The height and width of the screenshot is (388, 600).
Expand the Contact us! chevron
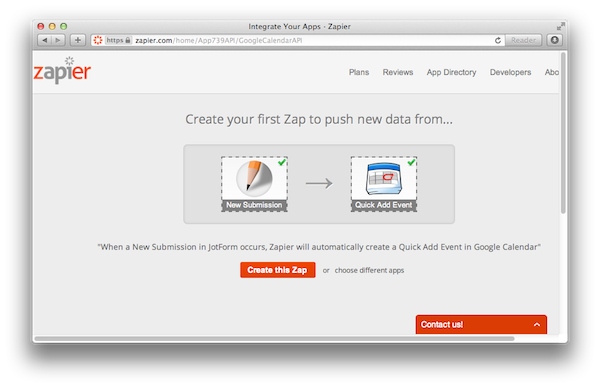537,324
